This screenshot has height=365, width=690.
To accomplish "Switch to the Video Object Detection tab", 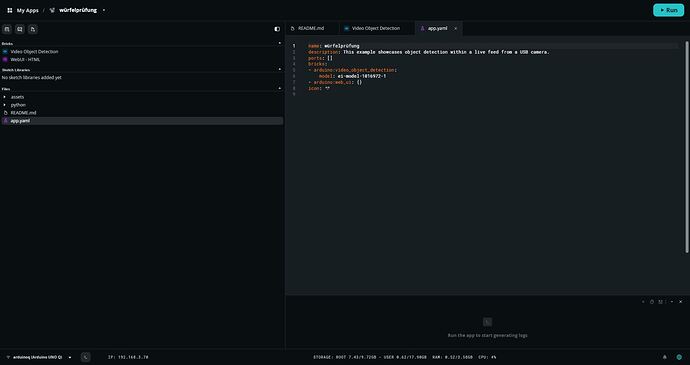I will [x=376, y=28].
